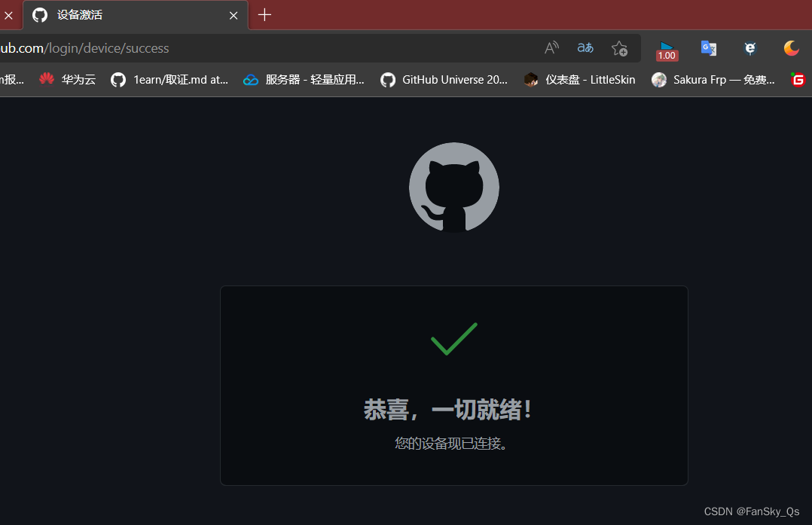Open the 1earn/取证.md bookmark
The image size is (812, 525).
coord(169,79)
